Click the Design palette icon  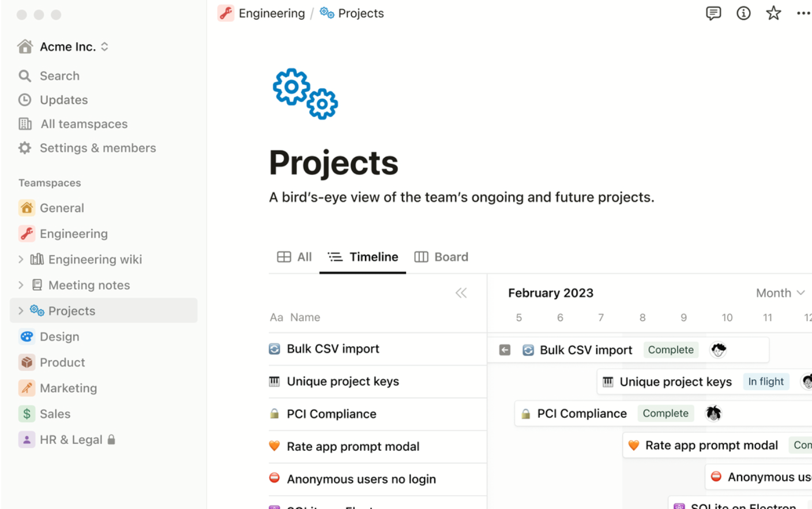click(27, 336)
